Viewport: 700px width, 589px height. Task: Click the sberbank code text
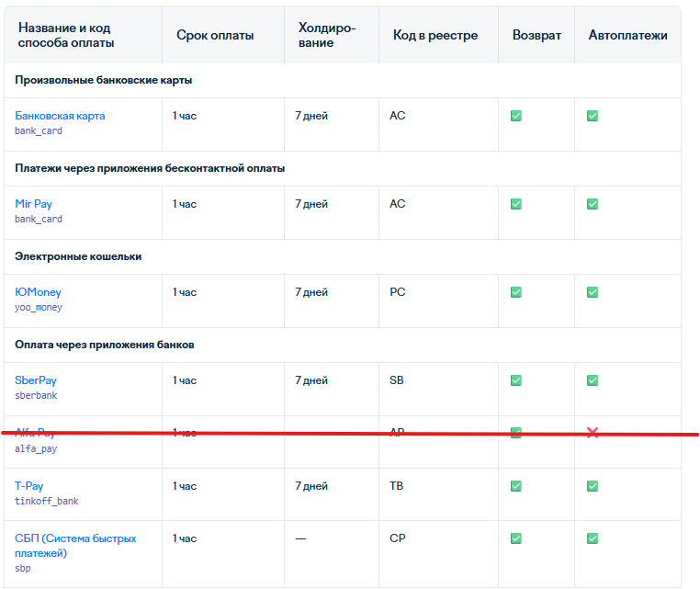click(36, 396)
